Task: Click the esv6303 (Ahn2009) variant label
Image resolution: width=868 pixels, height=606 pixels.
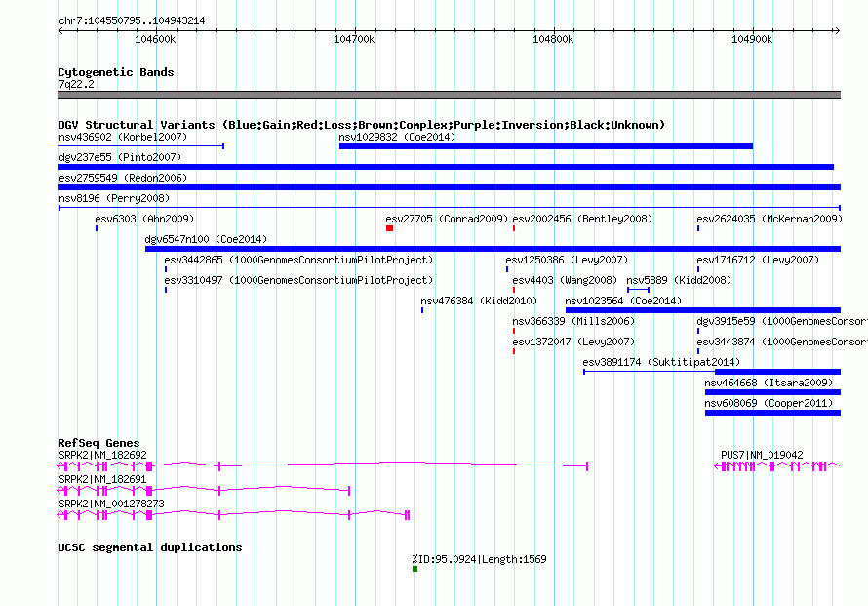Action: [144, 219]
